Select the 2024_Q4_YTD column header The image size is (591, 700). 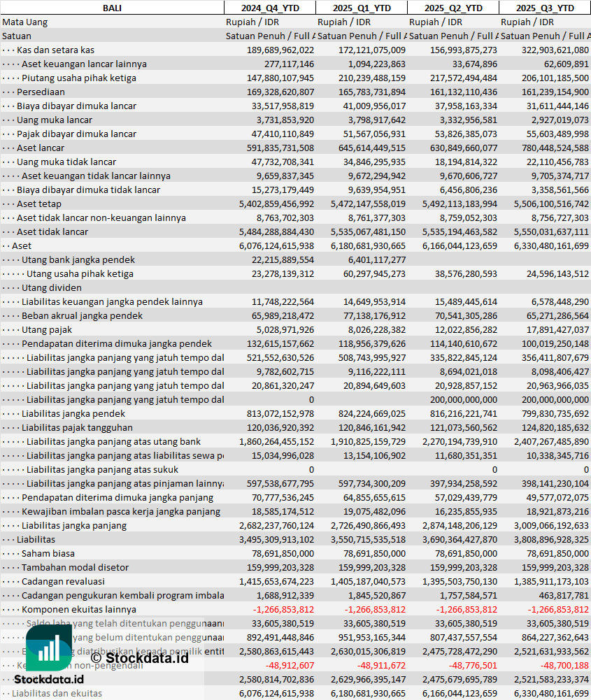(270, 8)
